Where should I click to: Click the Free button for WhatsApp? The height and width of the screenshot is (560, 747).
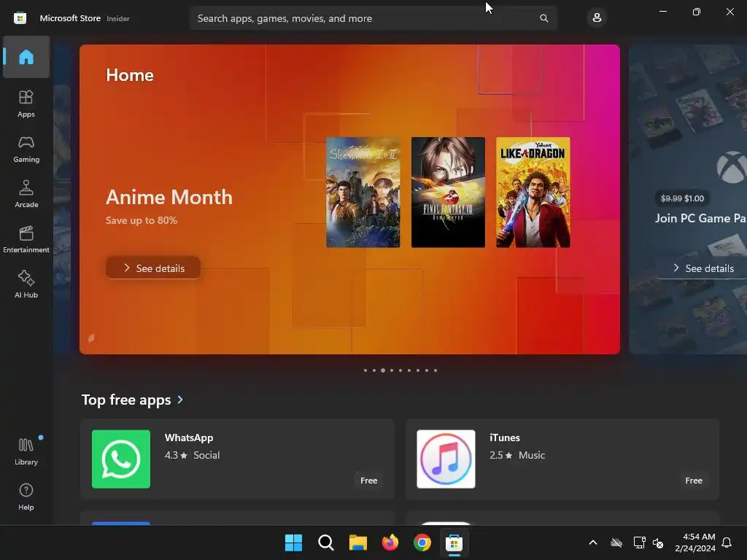click(368, 481)
